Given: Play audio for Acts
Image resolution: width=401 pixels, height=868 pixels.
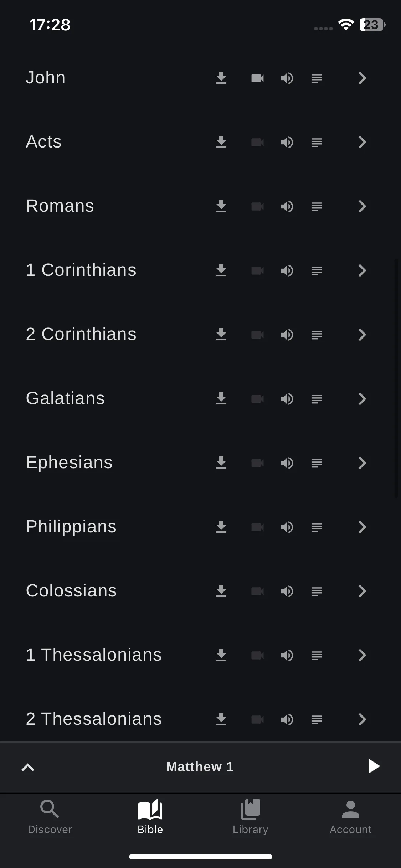Looking at the screenshot, I should pyautogui.click(x=287, y=142).
